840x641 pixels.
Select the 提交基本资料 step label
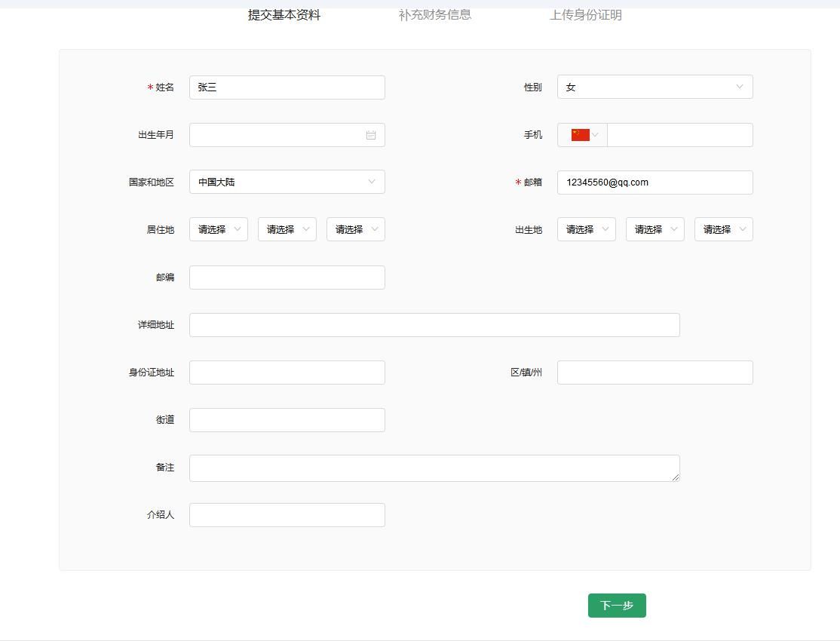click(283, 14)
